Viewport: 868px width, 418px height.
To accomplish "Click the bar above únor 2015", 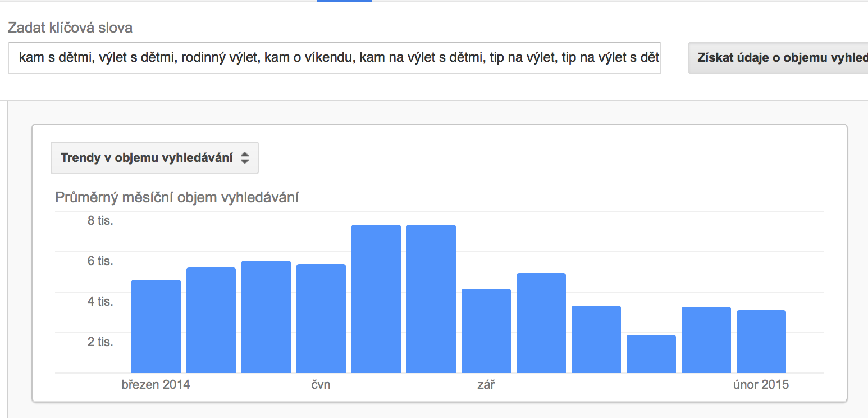I will 761,342.
